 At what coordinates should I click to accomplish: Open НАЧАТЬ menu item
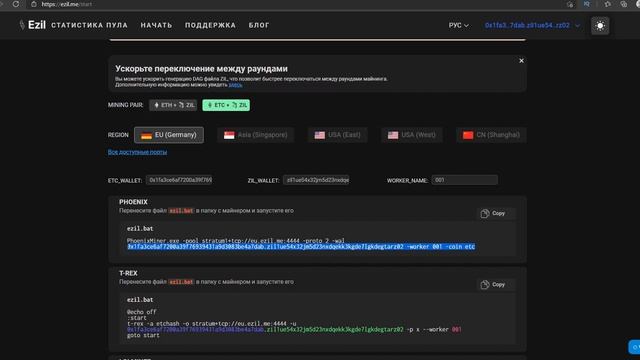click(156, 25)
